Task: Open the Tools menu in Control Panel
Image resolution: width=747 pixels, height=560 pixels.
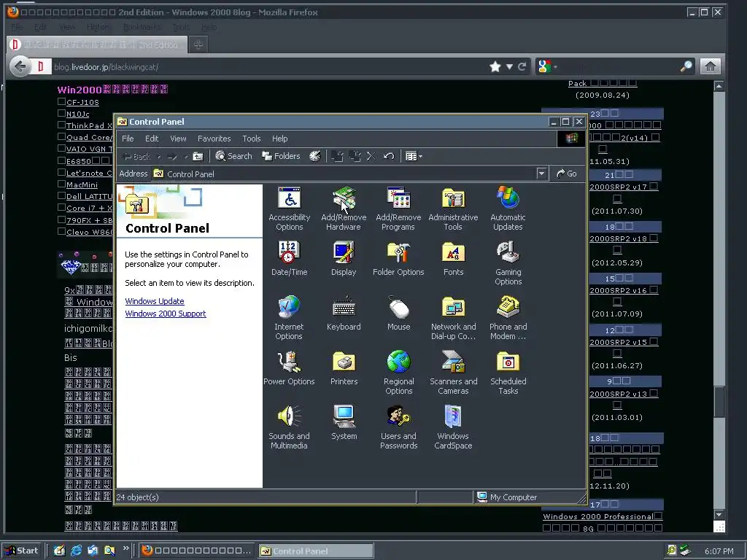Action: click(x=251, y=139)
